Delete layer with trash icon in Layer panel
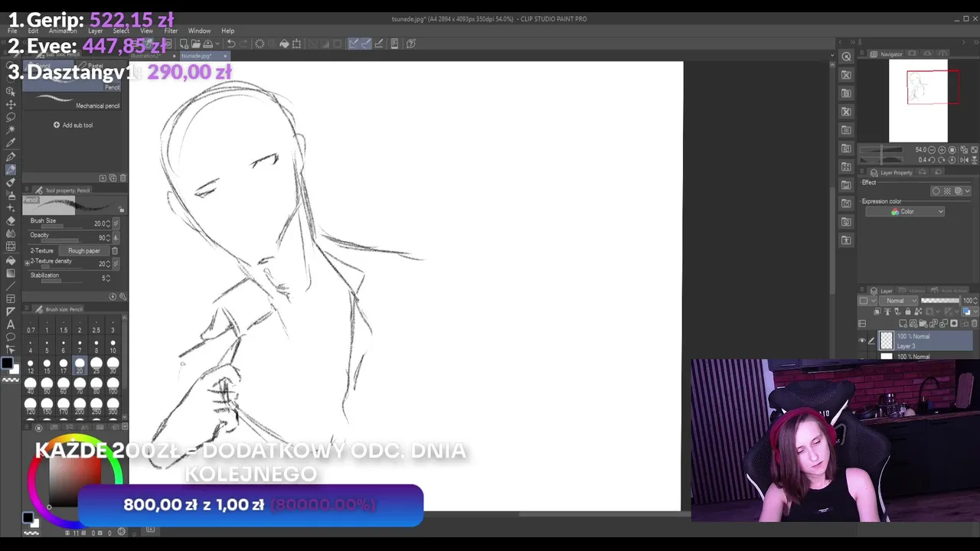This screenshot has width=980, height=551. click(x=975, y=324)
